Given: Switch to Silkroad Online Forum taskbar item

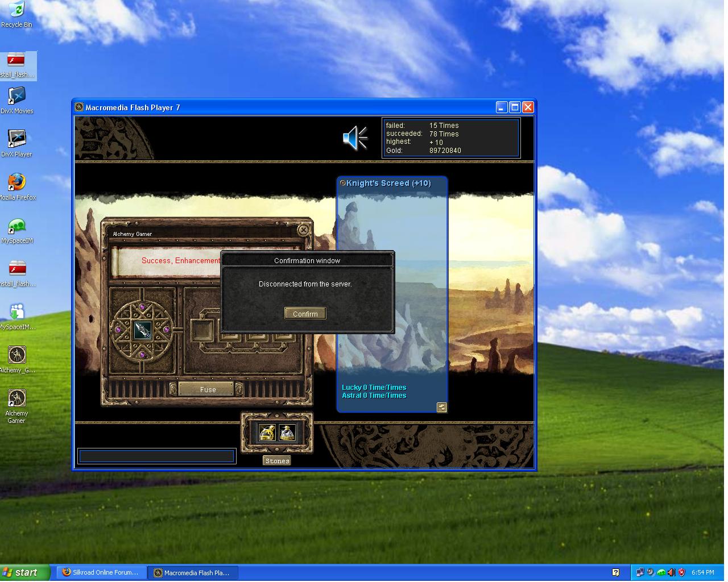Looking at the screenshot, I should [100, 572].
